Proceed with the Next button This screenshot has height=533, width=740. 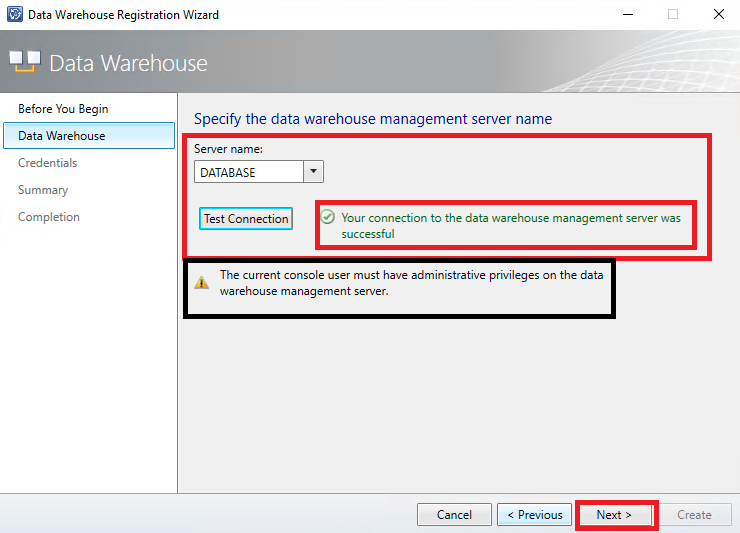(614, 515)
